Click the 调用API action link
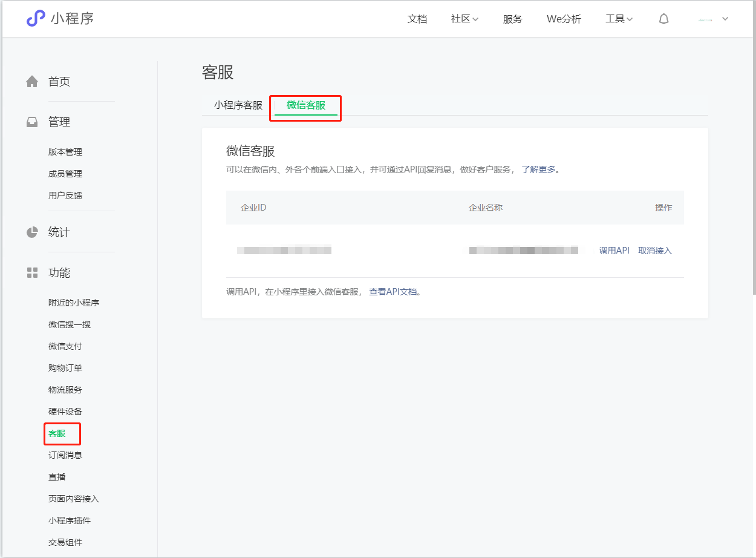 [614, 251]
